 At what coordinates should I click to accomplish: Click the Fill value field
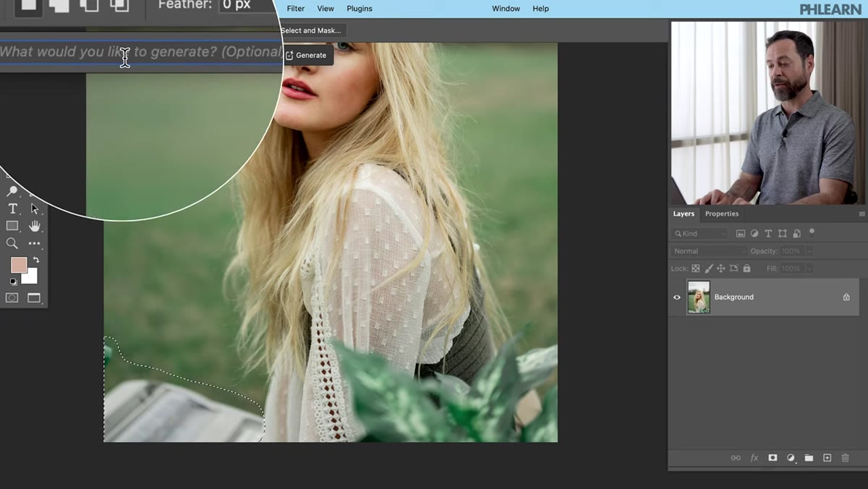[791, 268]
